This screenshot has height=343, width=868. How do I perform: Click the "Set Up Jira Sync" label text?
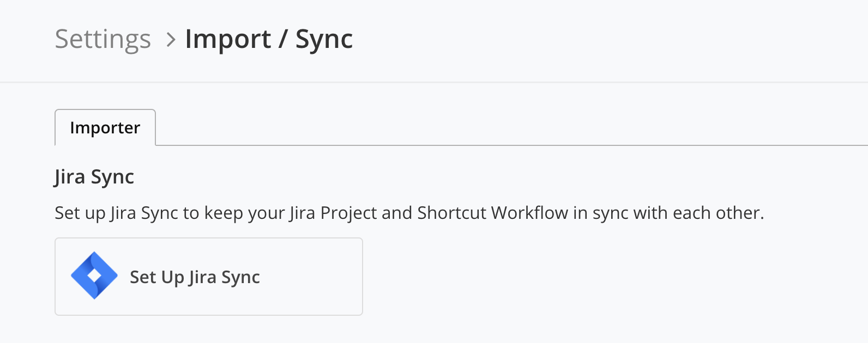coord(195,277)
